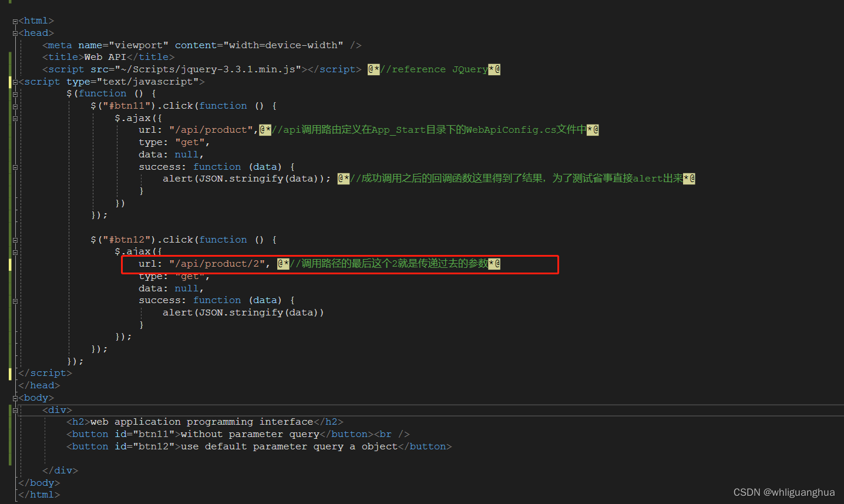Collapse the btn12 click handler function
Image resolution: width=844 pixels, height=504 pixels.
(15, 239)
